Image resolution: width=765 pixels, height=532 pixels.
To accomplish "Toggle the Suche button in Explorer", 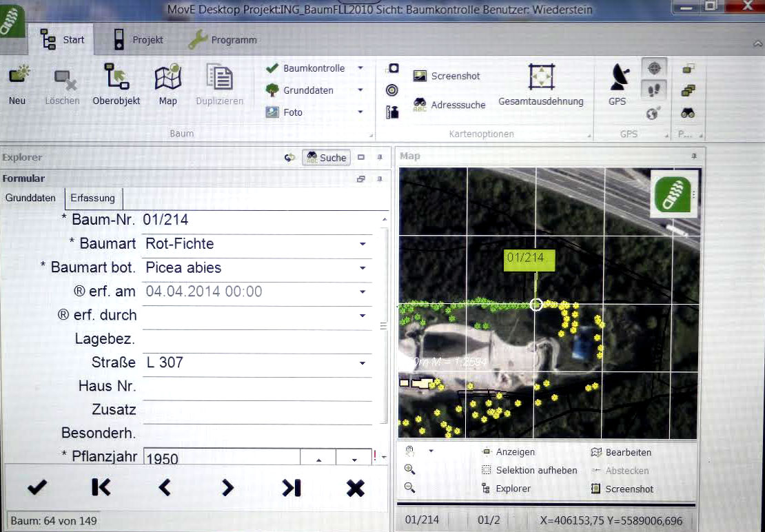I will (x=326, y=158).
